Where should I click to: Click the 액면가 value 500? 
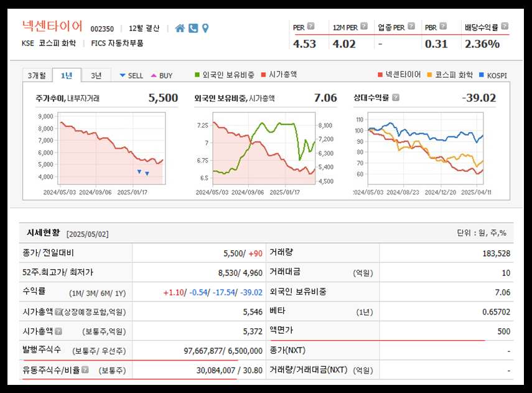click(503, 331)
